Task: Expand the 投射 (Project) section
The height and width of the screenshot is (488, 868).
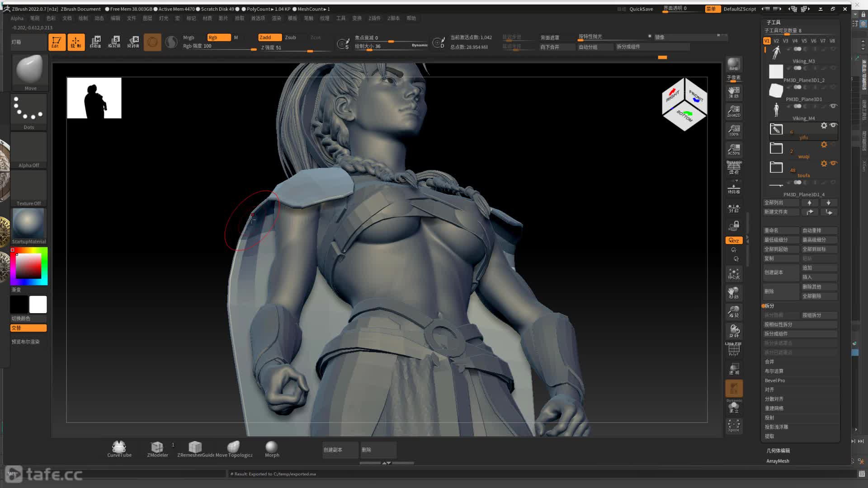Action: coord(769,418)
